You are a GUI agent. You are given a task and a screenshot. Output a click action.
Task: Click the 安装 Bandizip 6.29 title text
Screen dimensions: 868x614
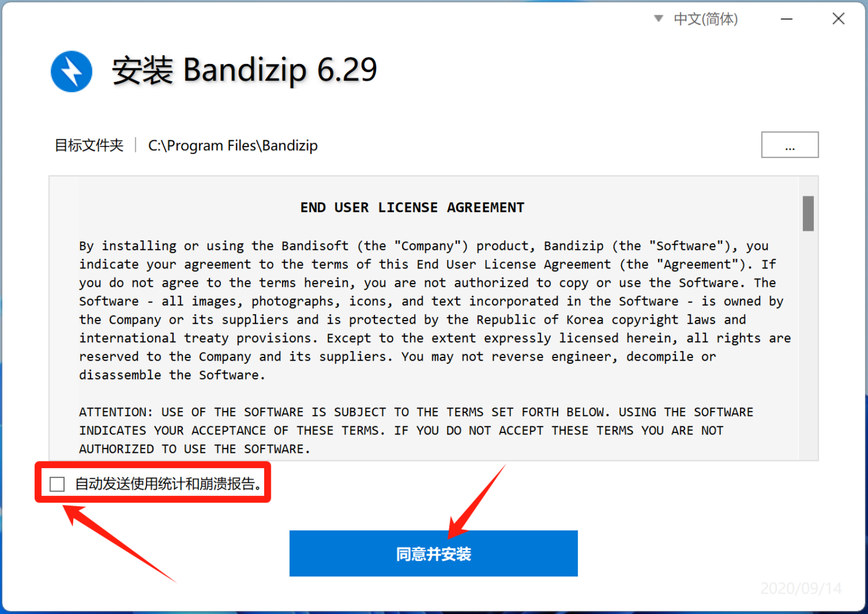[x=245, y=71]
